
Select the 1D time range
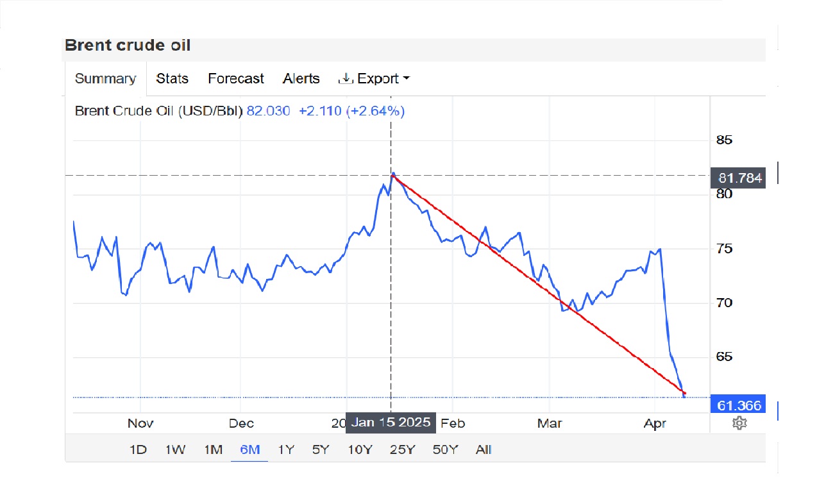pyautogui.click(x=139, y=449)
